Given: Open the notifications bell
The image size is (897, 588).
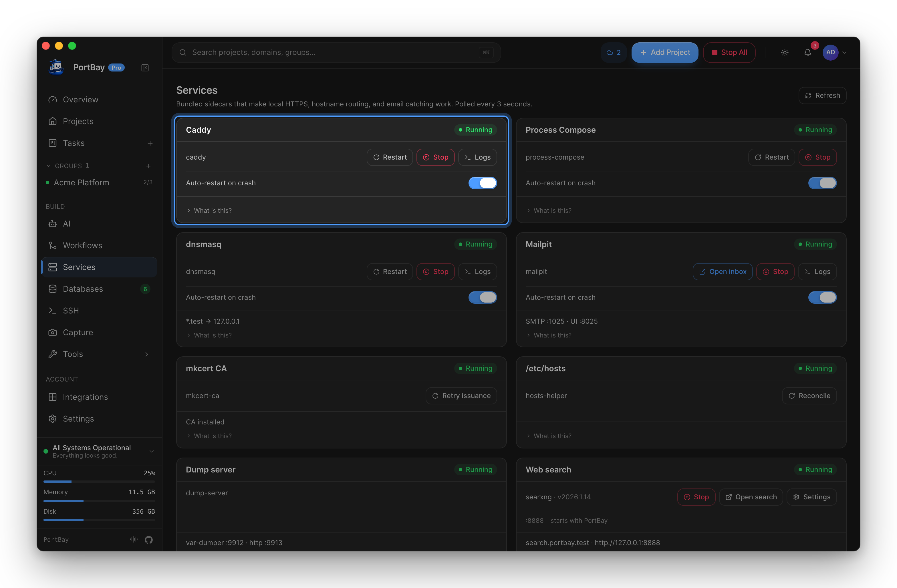Looking at the screenshot, I should pyautogui.click(x=807, y=52).
